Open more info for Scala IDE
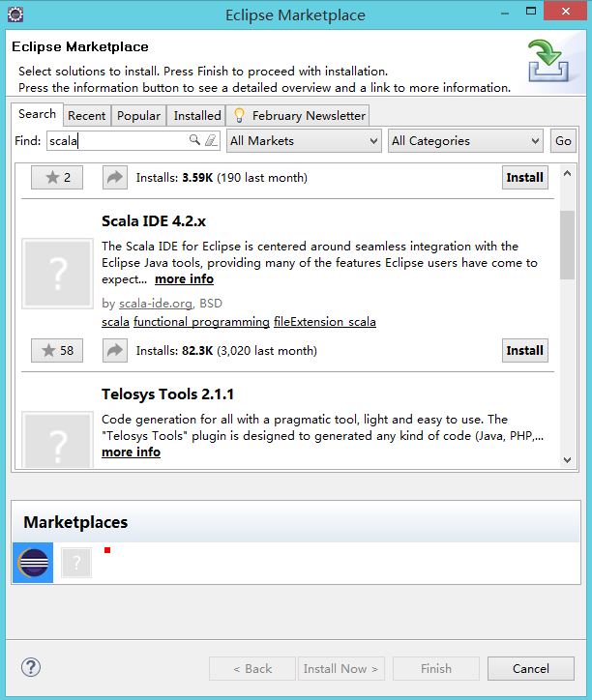 tap(184, 279)
